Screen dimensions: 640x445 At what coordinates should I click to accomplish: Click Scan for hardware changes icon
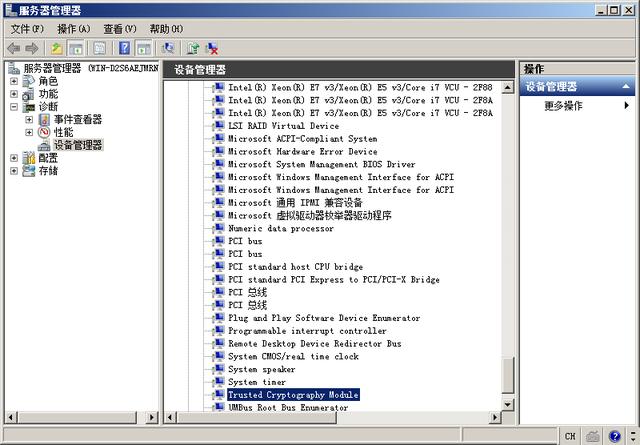(168, 48)
